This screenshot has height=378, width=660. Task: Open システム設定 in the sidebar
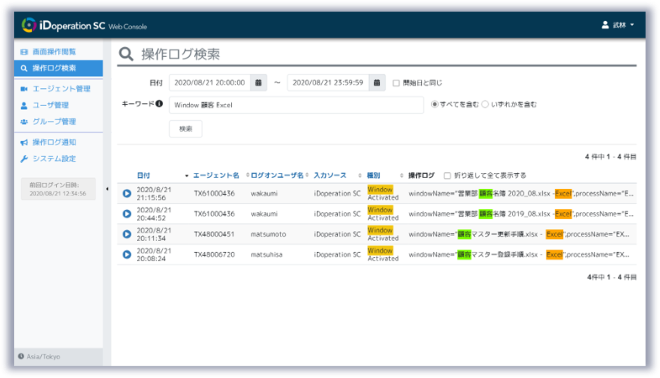tap(54, 159)
